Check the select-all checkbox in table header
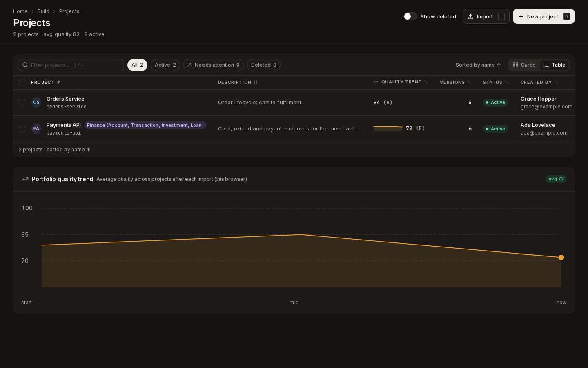588x368 pixels. coord(22,82)
